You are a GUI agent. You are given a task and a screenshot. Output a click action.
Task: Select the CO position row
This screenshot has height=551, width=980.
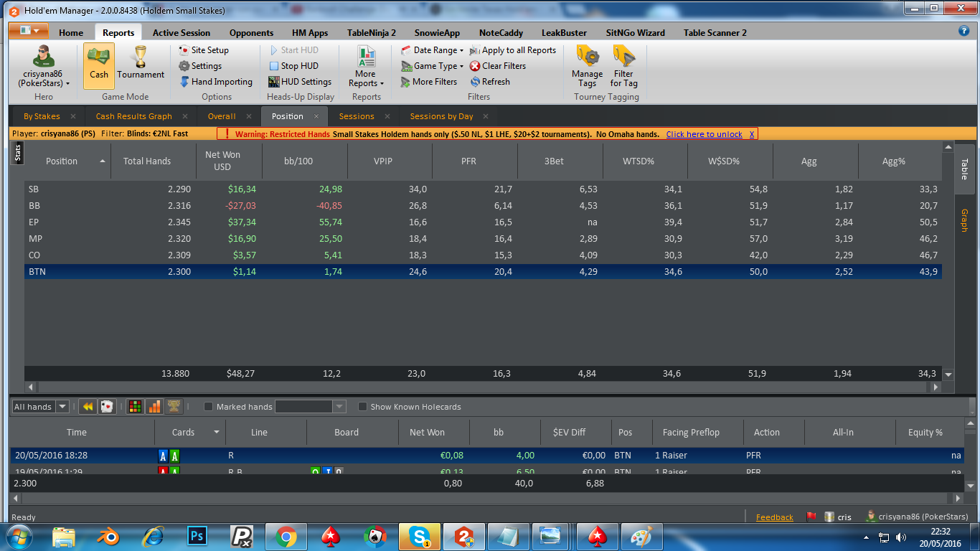tap(483, 255)
